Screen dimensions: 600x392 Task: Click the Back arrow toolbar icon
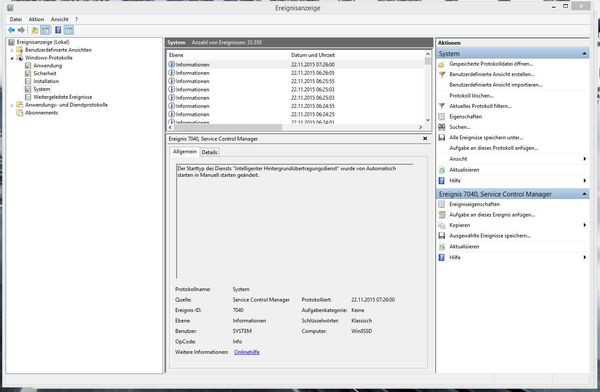pyautogui.click(x=11, y=30)
